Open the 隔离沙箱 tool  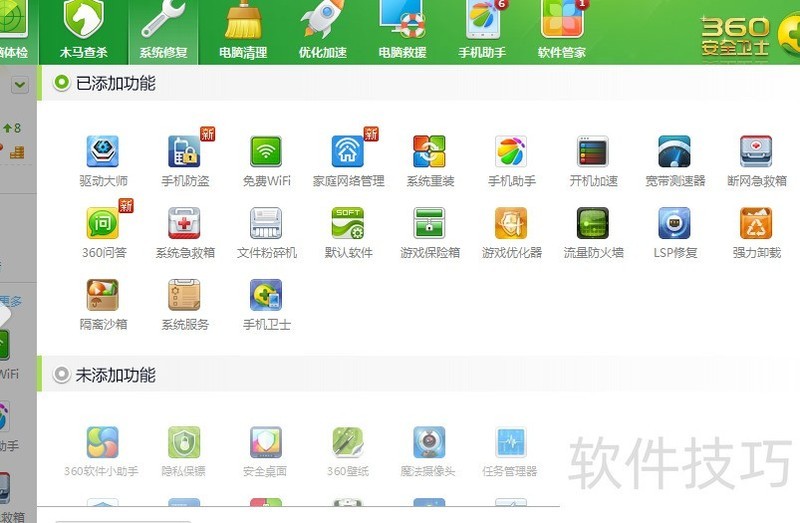point(103,305)
